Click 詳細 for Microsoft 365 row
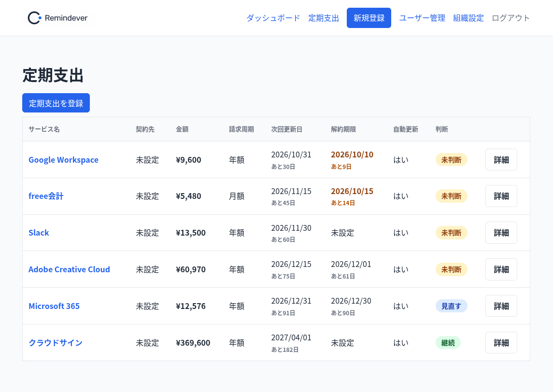Image resolution: width=553 pixels, height=392 pixels. tap(501, 306)
